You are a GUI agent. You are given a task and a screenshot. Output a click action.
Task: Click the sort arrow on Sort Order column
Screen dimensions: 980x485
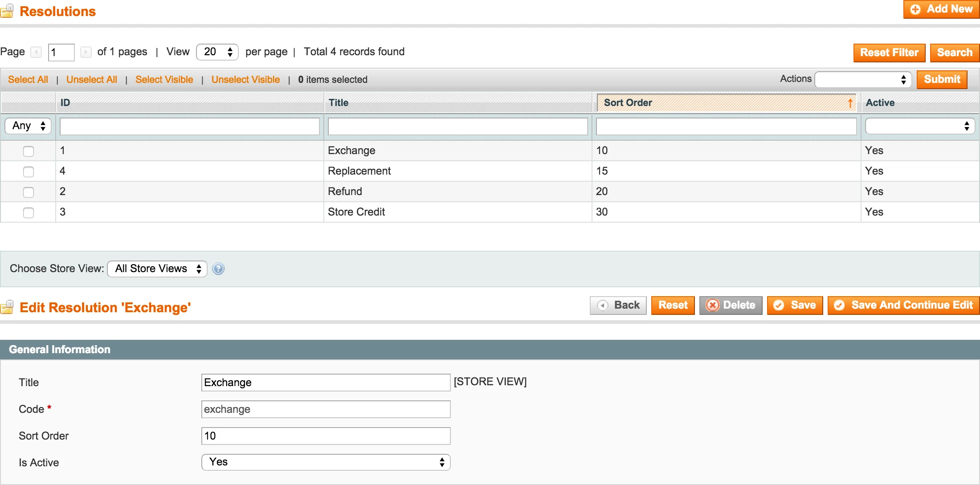click(850, 102)
